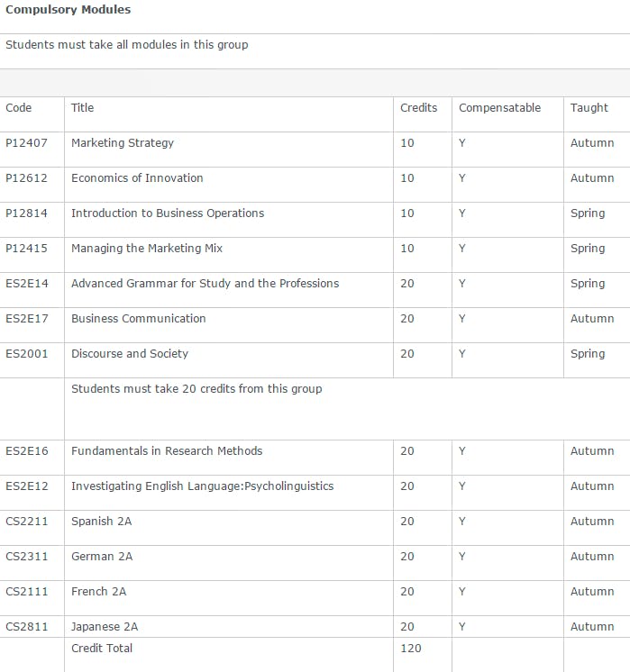Screen dimensions: 630x672
Task: Click the Credits column header
Action: pos(418,107)
